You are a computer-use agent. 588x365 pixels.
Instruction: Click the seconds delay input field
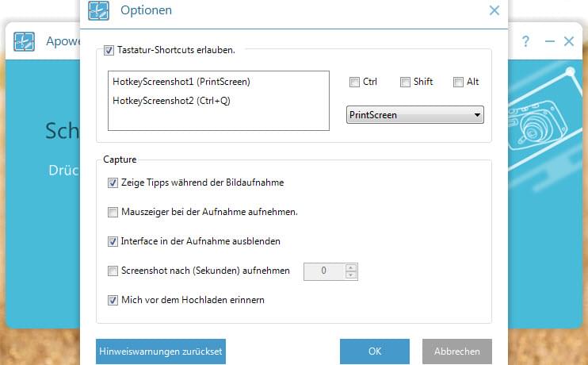coord(324,271)
